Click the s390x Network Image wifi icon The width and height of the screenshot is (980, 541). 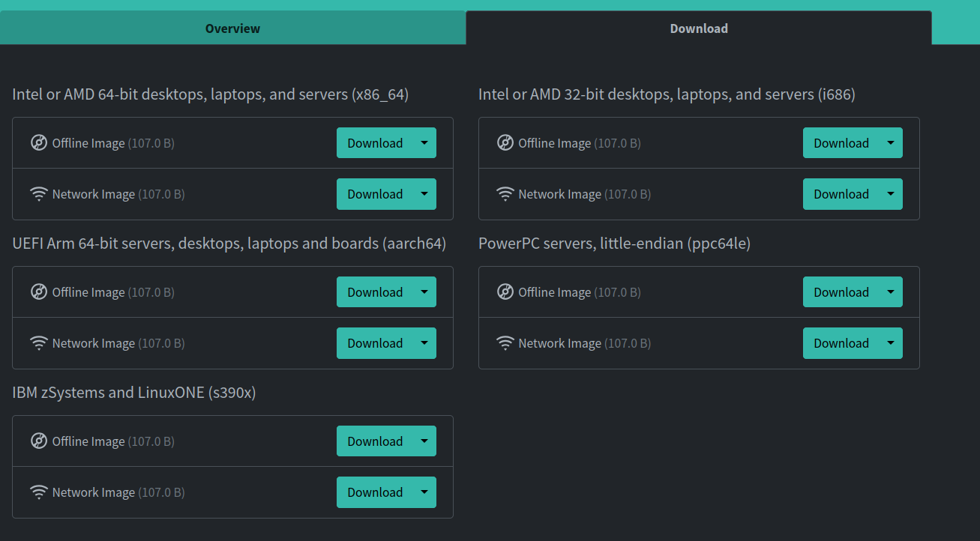tap(39, 492)
